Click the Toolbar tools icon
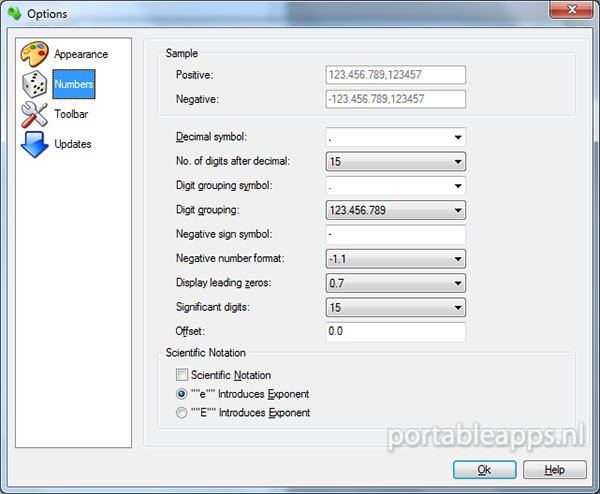 click(x=35, y=114)
